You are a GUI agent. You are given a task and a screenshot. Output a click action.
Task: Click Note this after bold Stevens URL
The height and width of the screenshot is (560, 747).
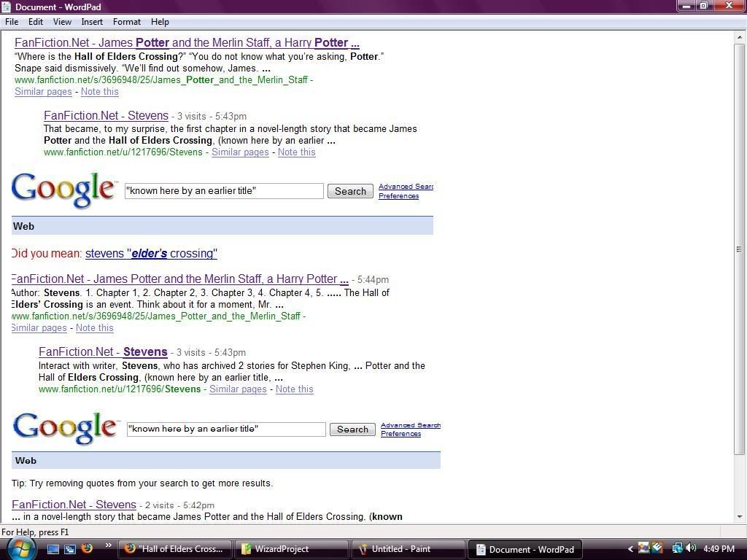[x=295, y=389]
